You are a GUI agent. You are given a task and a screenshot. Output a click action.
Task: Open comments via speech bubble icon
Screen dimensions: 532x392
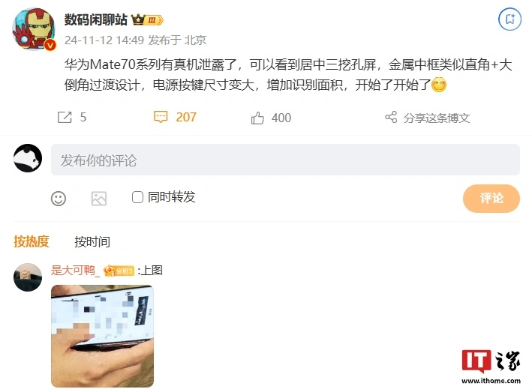(x=161, y=117)
